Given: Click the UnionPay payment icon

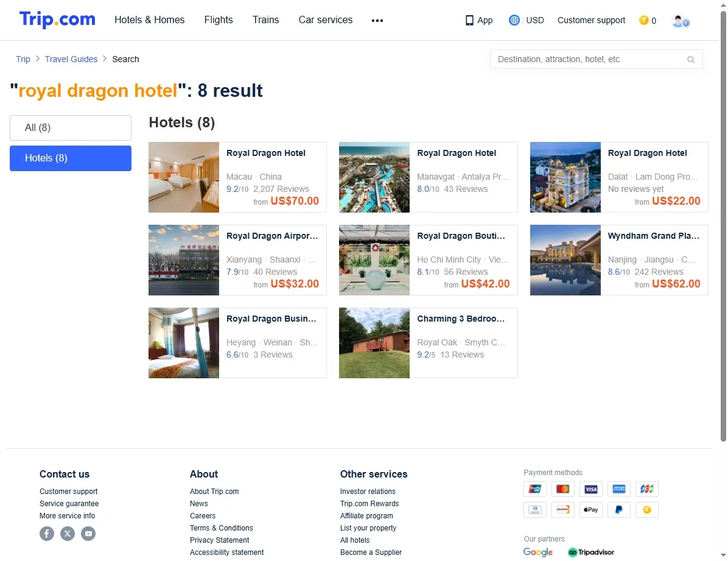Looking at the screenshot, I should pyautogui.click(x=535, y=489).
